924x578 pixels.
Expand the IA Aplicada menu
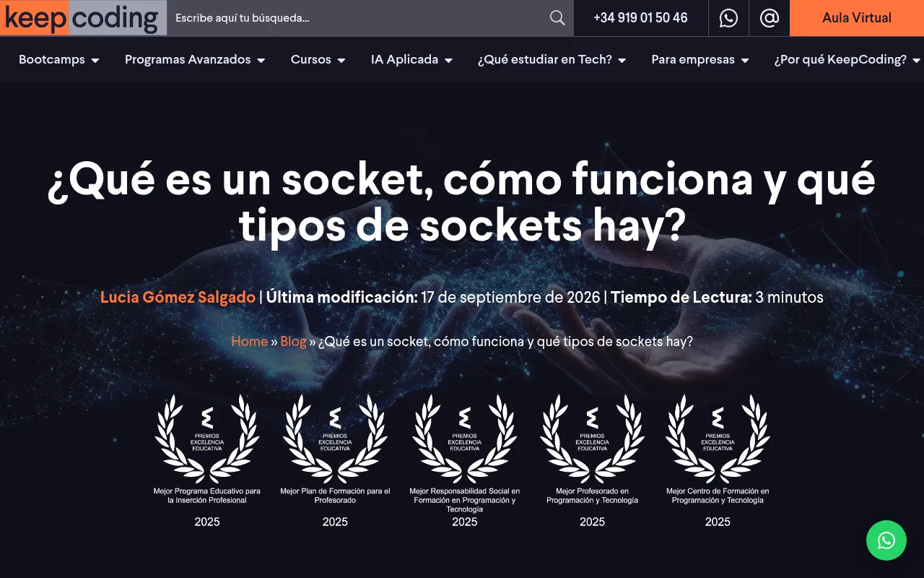(x=412, y=60)
